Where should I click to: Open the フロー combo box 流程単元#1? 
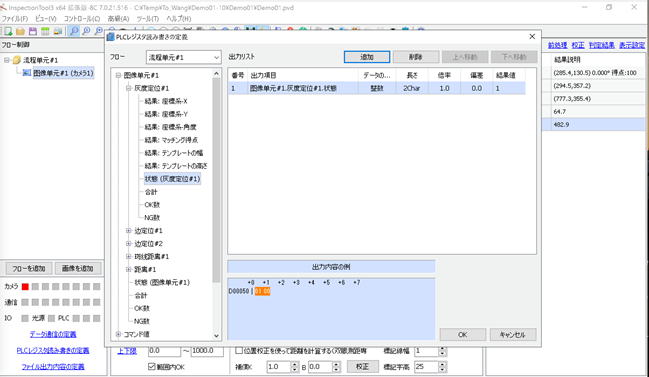pos(183,57)
